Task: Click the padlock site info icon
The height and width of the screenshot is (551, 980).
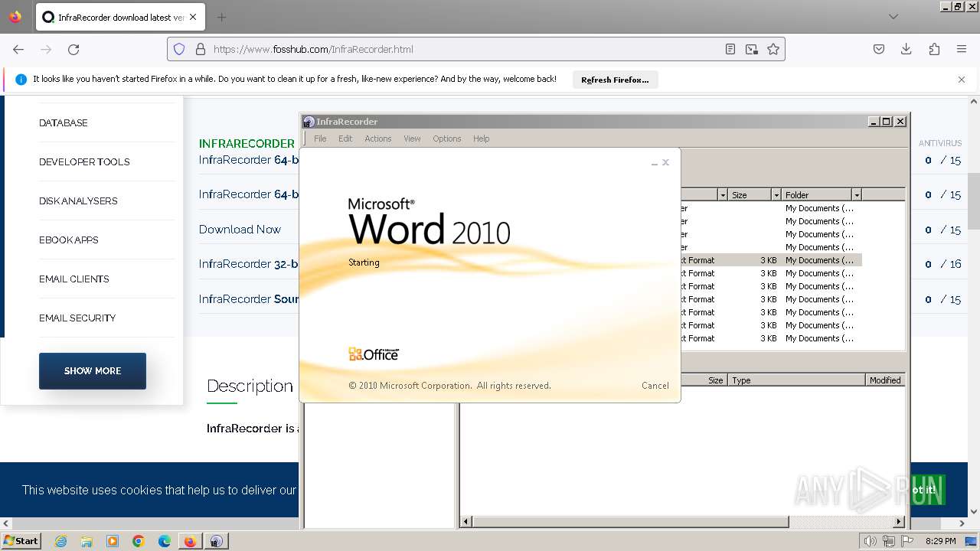Action: coord(201,49)
